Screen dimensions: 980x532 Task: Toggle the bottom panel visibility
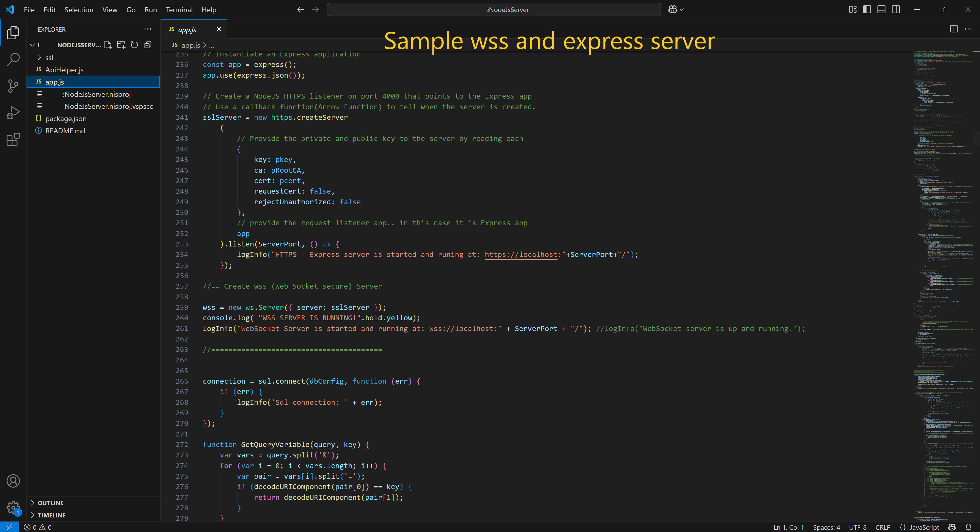click(881, 9)
